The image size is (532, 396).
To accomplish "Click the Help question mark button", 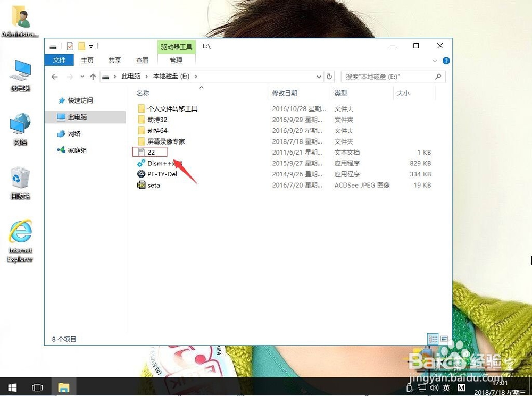I will (446, 60).
